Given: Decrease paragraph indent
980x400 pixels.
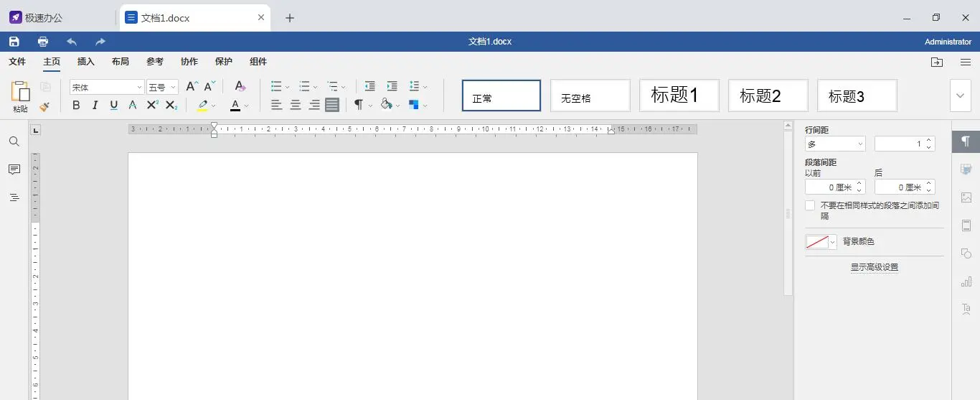Looking at the screenshot, I should tap(370, 87).
